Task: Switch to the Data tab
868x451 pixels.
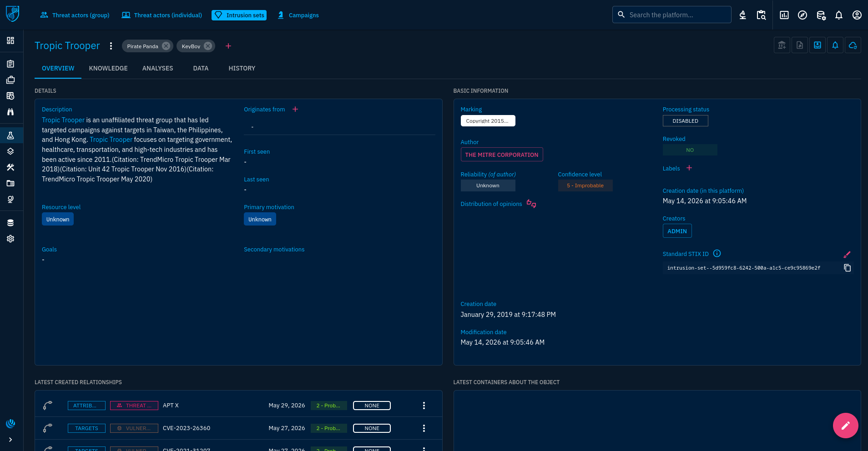Action: coord(201,68)
